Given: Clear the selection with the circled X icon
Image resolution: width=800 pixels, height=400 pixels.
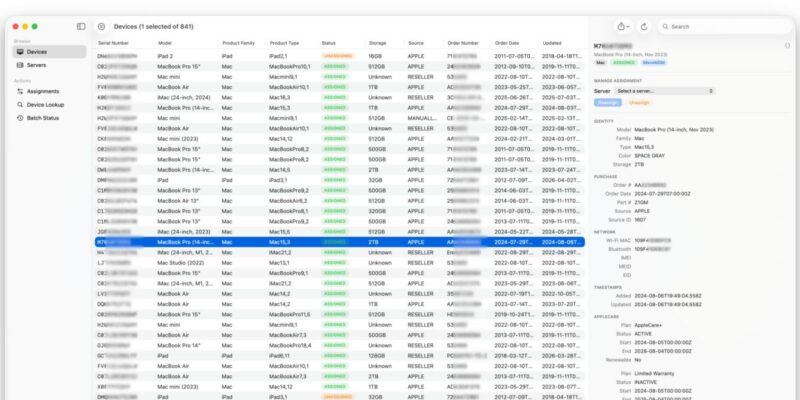Looking at the screenshot, I should (x=102, y=27).
